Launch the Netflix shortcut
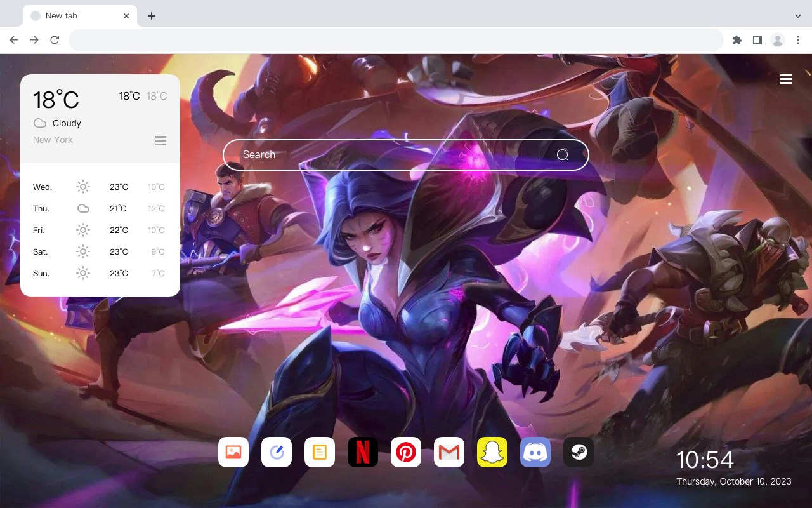 363,452
